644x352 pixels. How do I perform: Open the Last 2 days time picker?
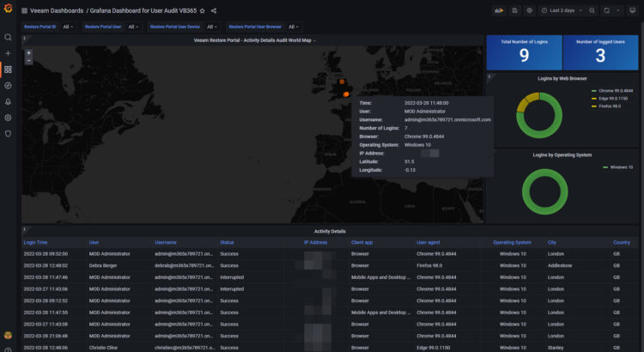pyautogui.click(x=562, y=10)
